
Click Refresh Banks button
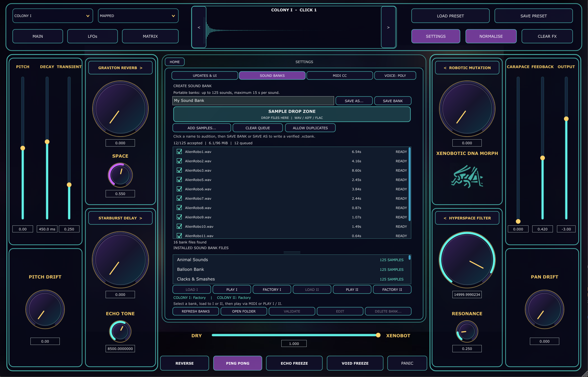point(196,311)
